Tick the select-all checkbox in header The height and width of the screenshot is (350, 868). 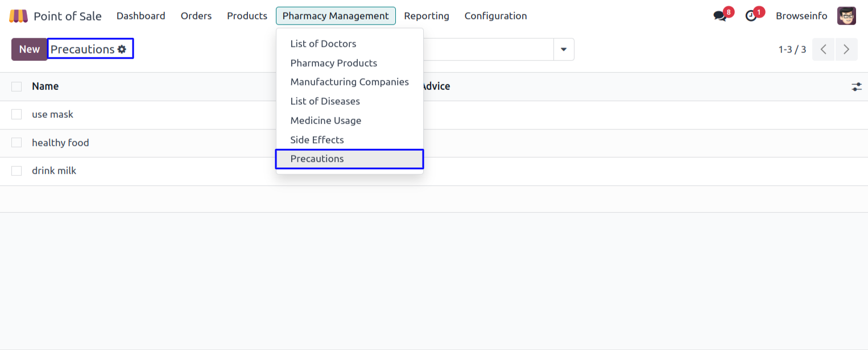16,87
